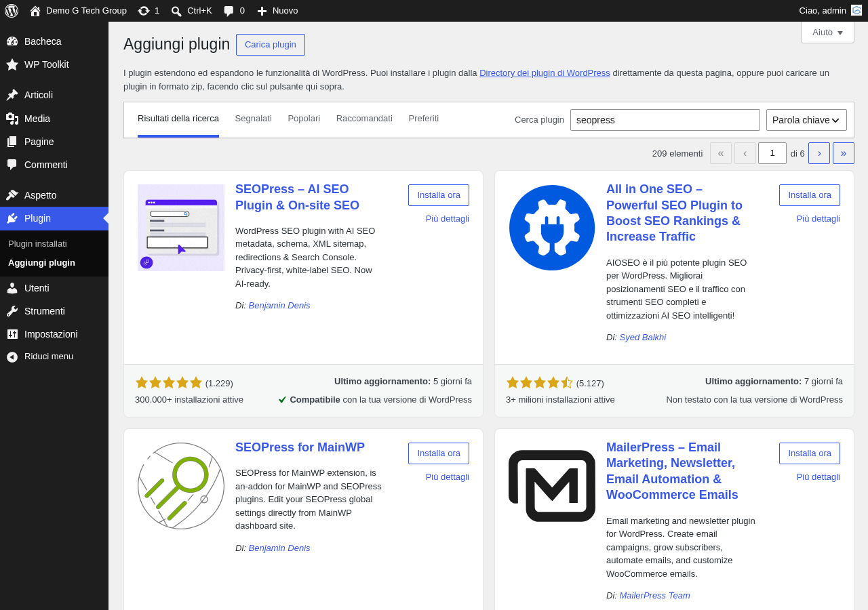The image size is (868, 610).
Task: Go to Articoli pin icon
Action: click(x=12, y=95)
